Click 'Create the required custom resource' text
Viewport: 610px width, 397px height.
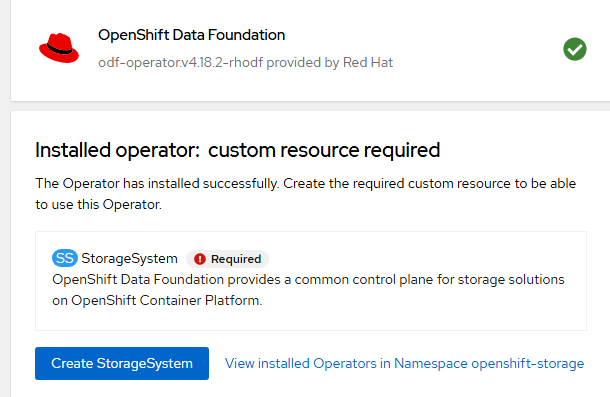point(397,183)
